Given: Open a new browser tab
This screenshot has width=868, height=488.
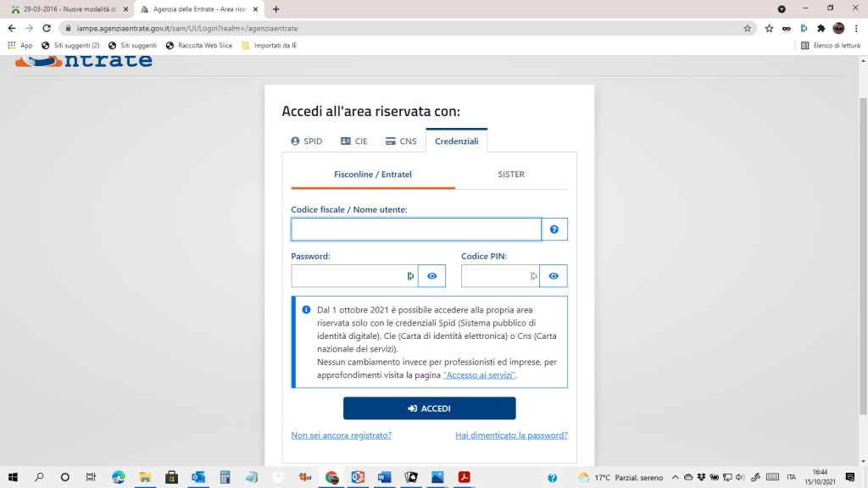Looking at the screenshot, I should 275,8.
